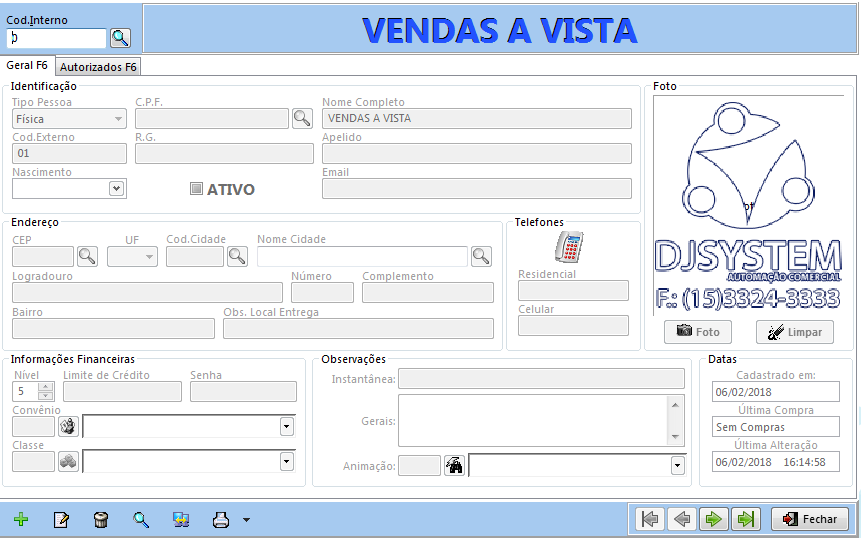Jump to the last record arrow
This screenshot has width=861, height=538.
(x=746, y=519)
